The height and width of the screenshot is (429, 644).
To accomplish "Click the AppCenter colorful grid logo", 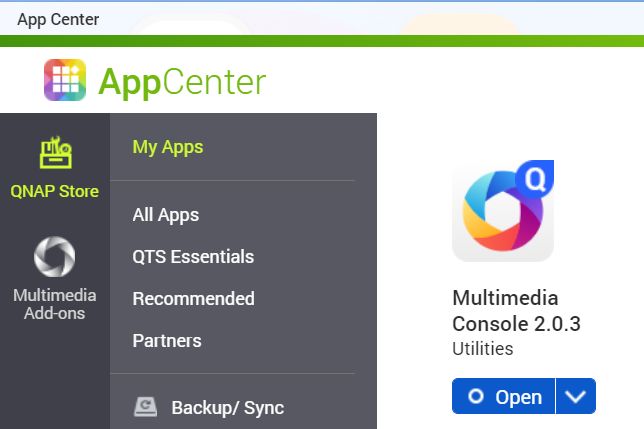I will tap(65, 80).
